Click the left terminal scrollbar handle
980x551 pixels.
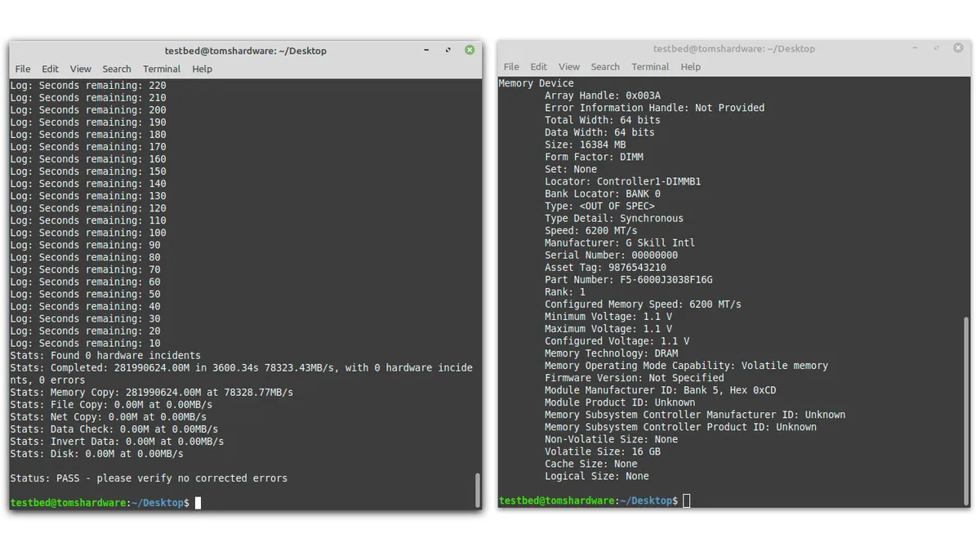pos(478,490)
